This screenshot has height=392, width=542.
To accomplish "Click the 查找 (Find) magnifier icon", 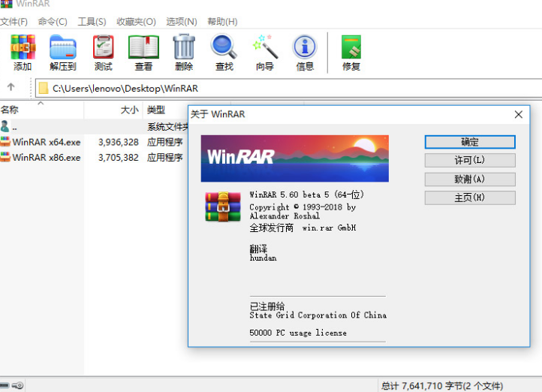I will 224,53.
